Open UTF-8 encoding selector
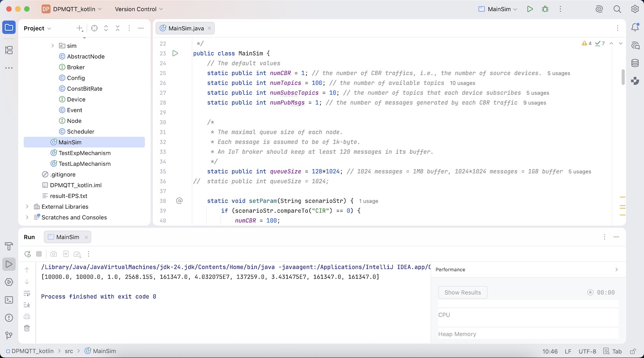This screenshot has width=644, height=358. 587,351
